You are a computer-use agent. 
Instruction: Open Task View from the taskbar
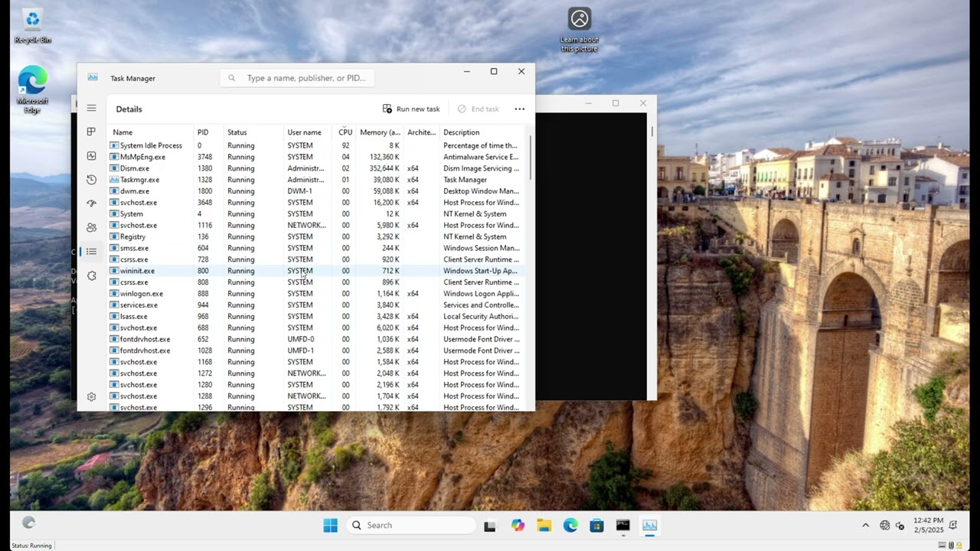(x=490, y=525)
